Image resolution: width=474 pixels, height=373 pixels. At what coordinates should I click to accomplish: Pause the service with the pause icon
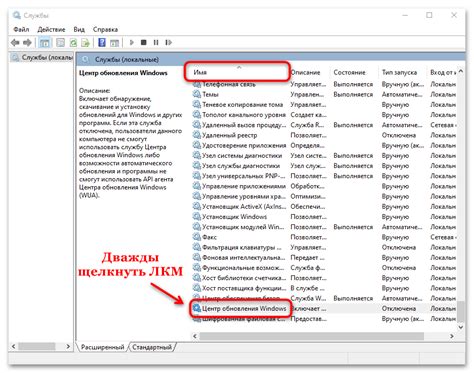pos(156,43)
